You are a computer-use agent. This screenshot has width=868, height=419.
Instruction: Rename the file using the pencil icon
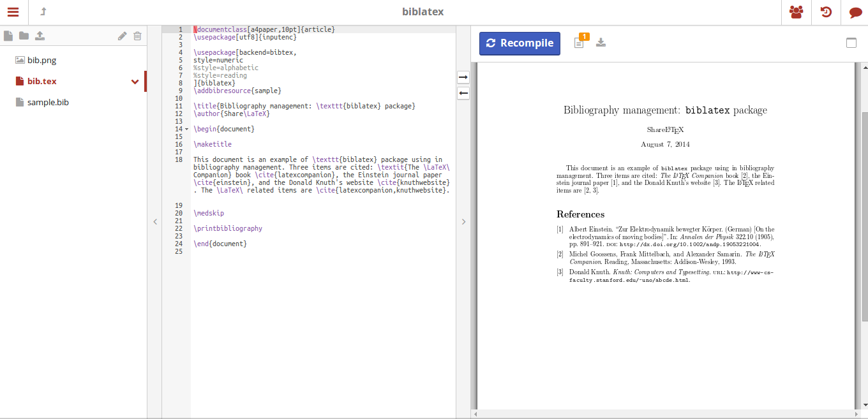122,36
